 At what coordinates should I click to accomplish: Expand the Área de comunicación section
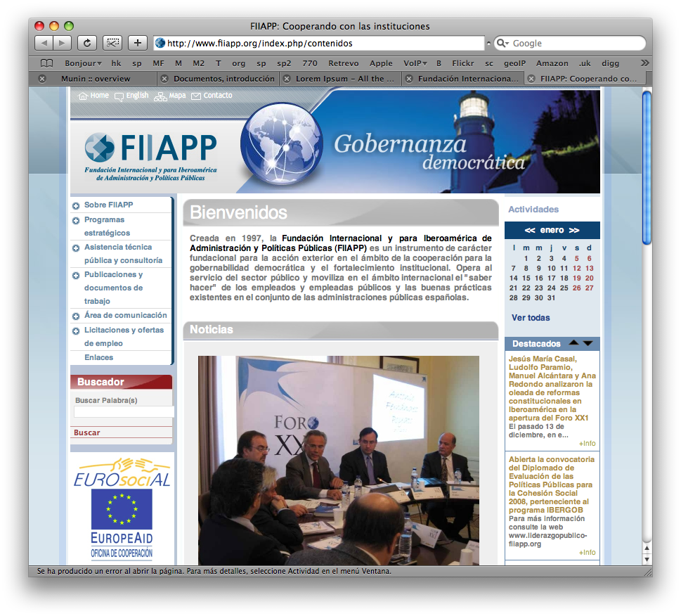tap(75, 316)
